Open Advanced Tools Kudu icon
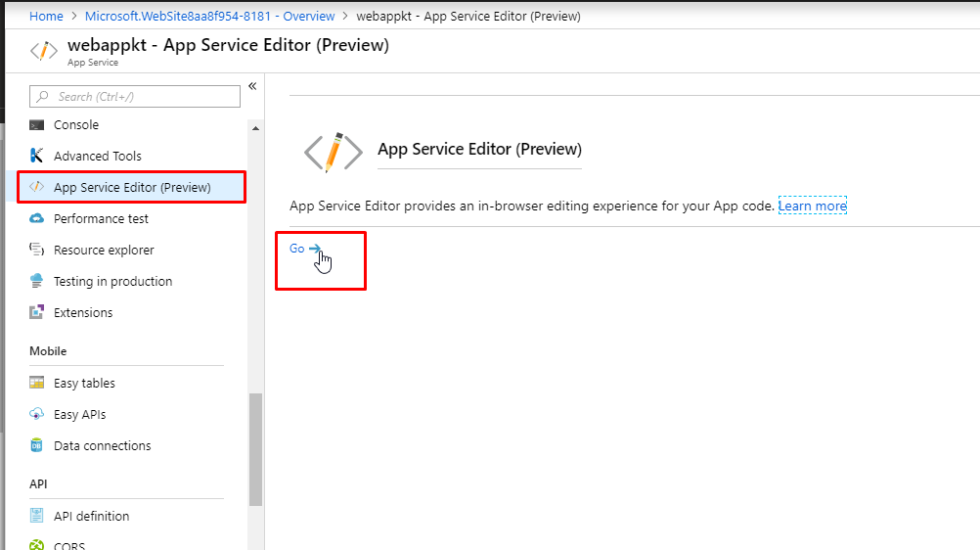Viewport: 980px width, 550px height. point(37,156)
